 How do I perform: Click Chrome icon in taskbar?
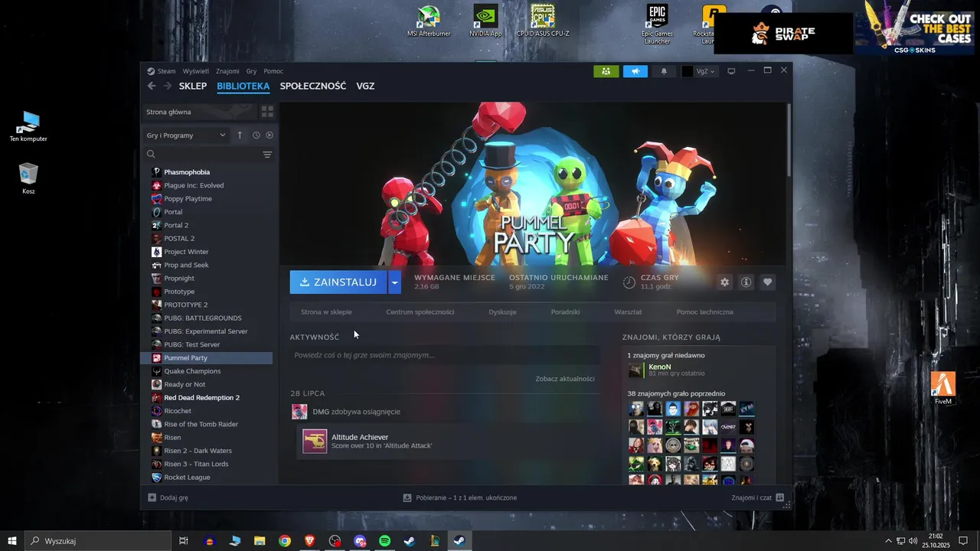[x=285, y=541]
